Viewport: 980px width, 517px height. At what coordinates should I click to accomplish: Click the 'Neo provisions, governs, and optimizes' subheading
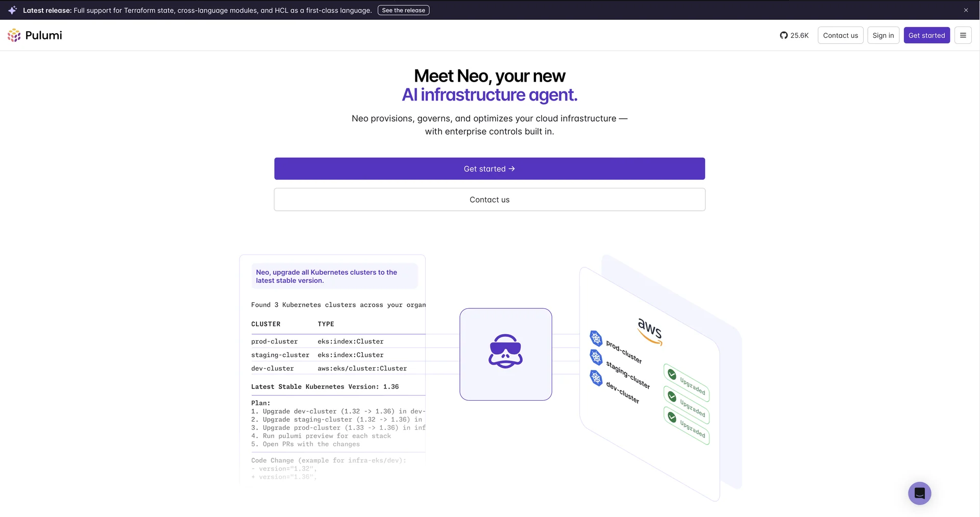[x=489, y=125]
